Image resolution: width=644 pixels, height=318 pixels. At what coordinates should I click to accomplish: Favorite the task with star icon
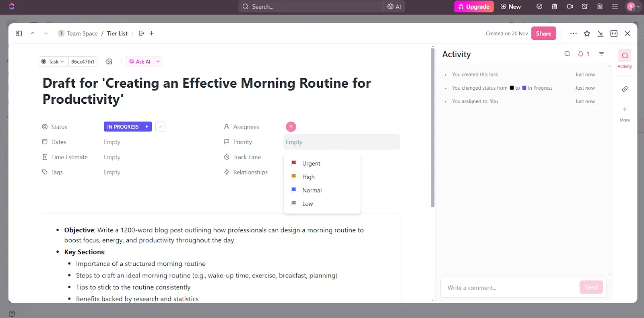pos(587,33)
